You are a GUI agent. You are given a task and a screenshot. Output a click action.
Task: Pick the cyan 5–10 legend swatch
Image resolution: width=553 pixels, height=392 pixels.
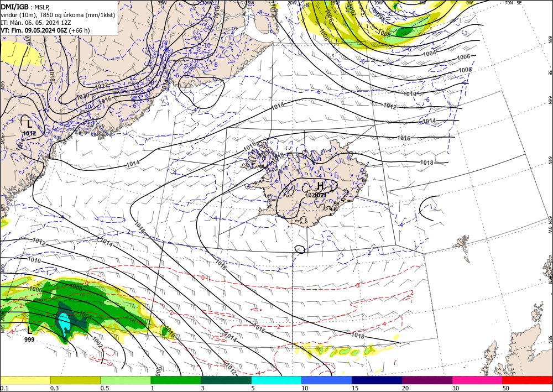point(276,380)
